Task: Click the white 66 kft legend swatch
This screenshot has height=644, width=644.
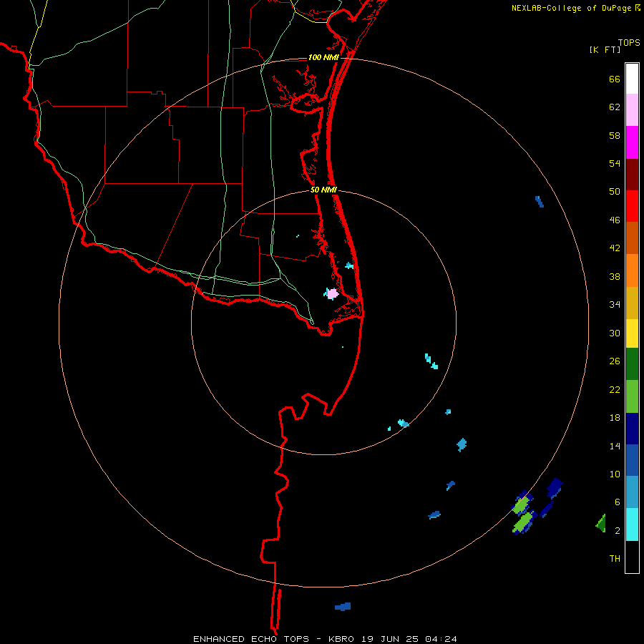Action: tap(632, 79)
